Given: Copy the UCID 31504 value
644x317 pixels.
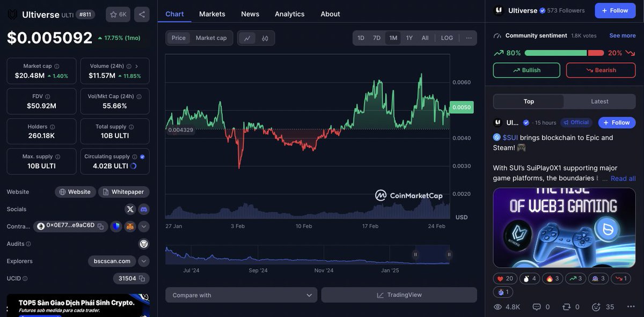Looking at the screenshot, I should [142, 278].
